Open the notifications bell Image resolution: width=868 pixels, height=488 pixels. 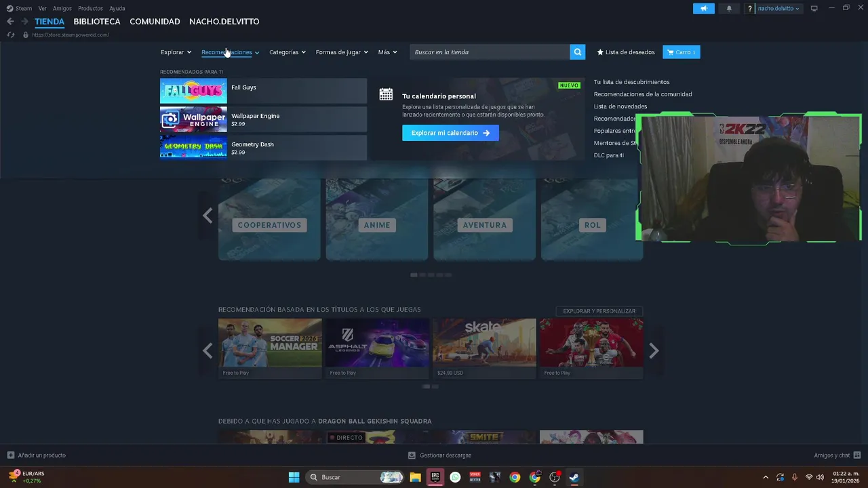click(x=729, y=9)
